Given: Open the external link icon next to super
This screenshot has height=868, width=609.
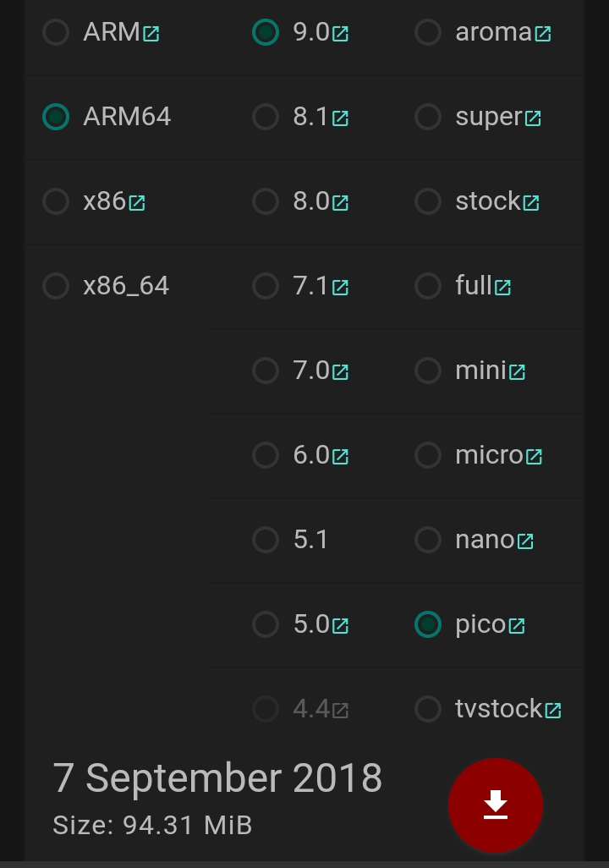Looking at the screenshot, I should coord(533,118).
